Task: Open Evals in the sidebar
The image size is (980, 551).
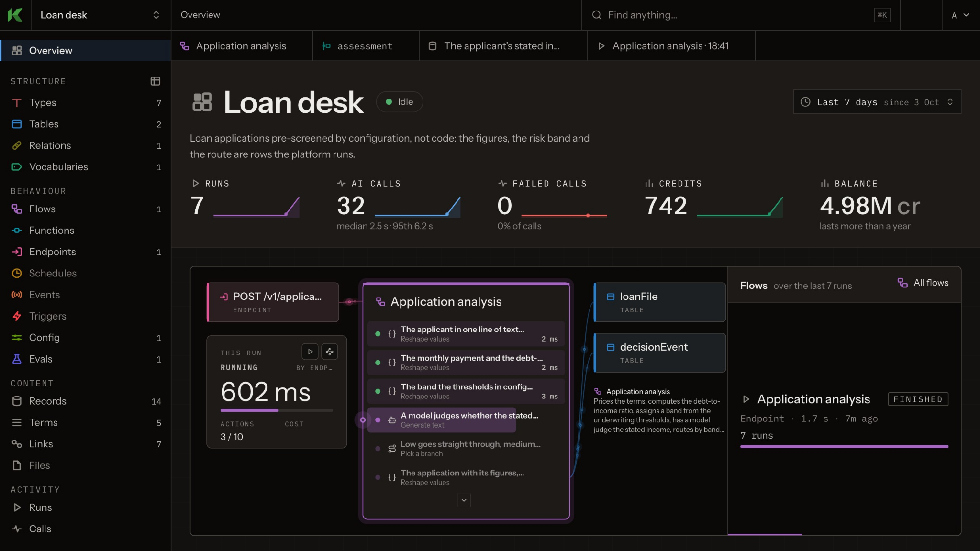Action: pyautogui.click(x=86, y=359)
